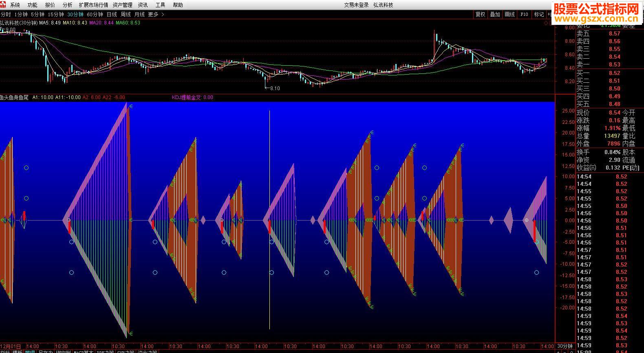The width and height of the screenshot is (644, 353).
Task: Open the 帮助 menu
Action: [178, 5]
